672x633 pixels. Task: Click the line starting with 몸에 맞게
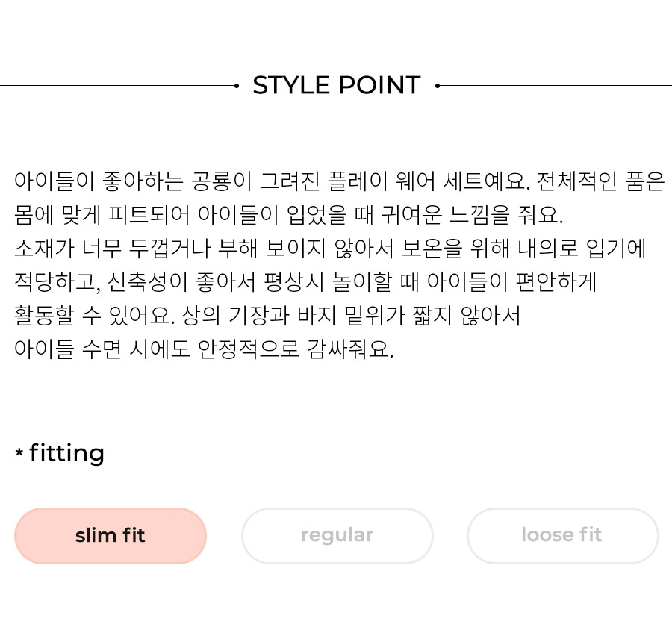click(x=288, y=215)
